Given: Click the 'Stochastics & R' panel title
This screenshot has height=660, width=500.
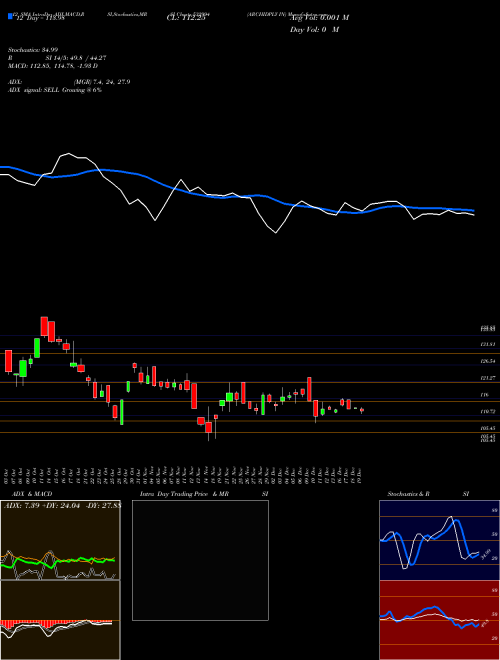Looking at the screenshot, I should 409,494.
